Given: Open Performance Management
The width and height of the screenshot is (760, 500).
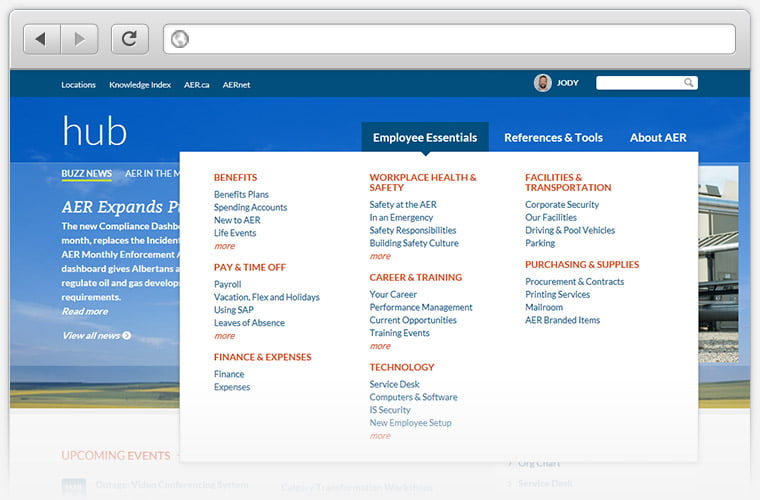Looking at the screenshot, I should pos(421,307).
